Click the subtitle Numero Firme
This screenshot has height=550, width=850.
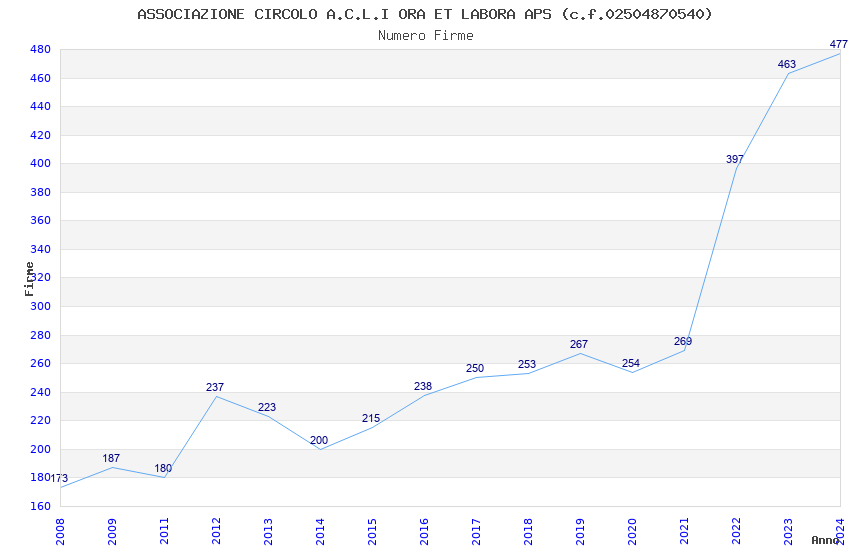tap(426, 36)
